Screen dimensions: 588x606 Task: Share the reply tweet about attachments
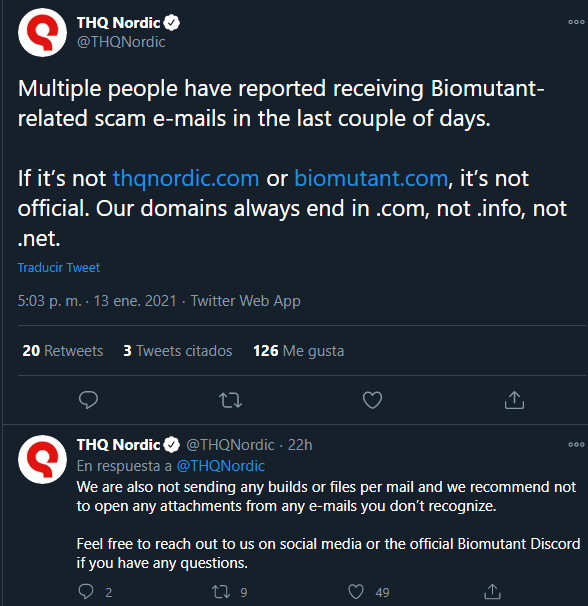pyautogui.click(x=492, y=591)
